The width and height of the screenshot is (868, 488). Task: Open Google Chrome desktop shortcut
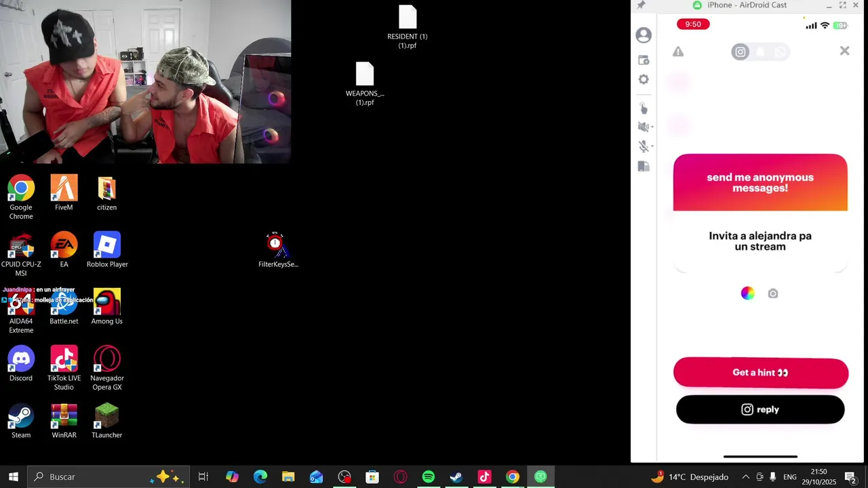click(x=21, y=197)
